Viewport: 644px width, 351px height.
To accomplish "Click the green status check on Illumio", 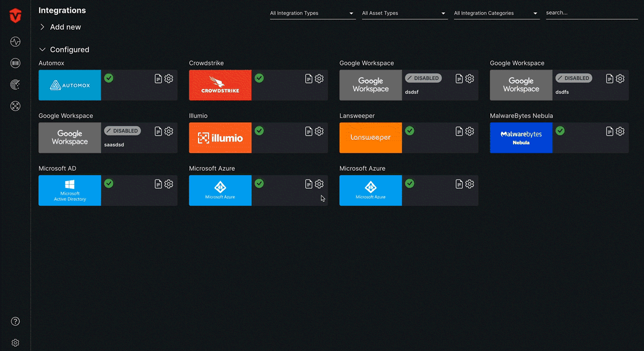I will [x=259, y=130].
